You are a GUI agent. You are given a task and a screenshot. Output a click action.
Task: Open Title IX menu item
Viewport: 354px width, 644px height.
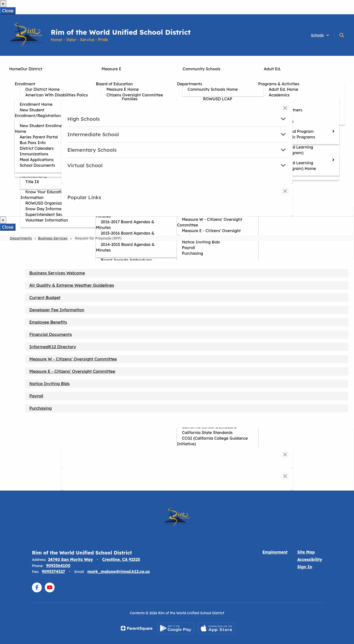tap(32, 182)
